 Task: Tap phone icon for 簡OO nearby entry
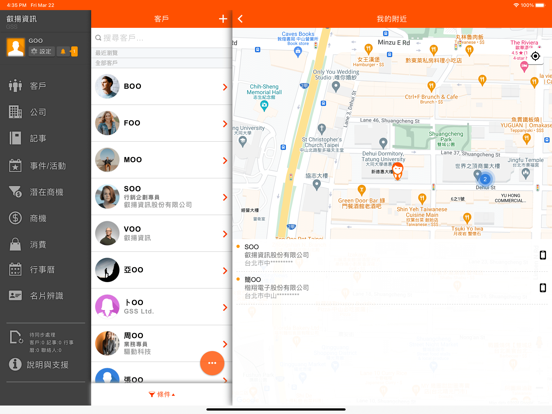543,288
